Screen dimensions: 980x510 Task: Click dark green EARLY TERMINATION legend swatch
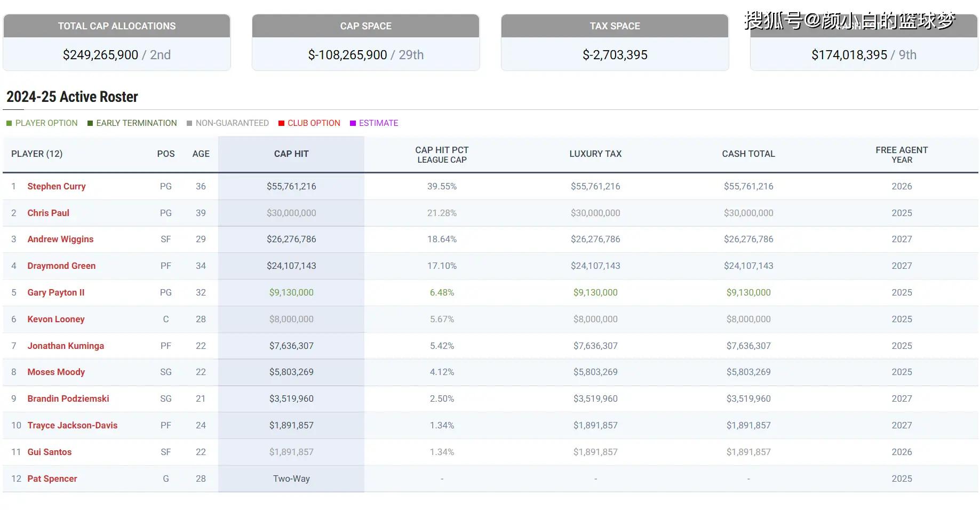[x=90, y=123]
